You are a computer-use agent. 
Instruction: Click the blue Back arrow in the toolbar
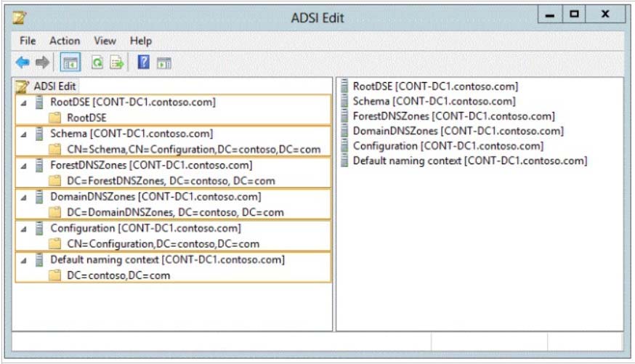[x=23, y=62]
